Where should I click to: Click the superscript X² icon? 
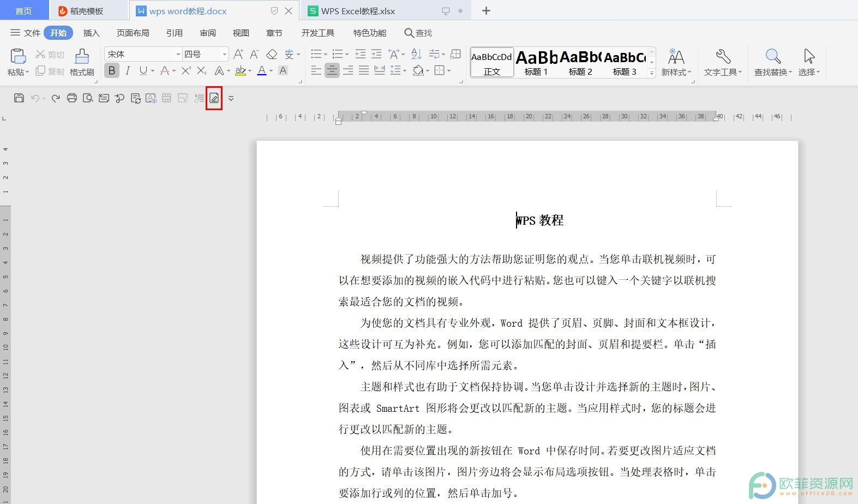[186, 70]
